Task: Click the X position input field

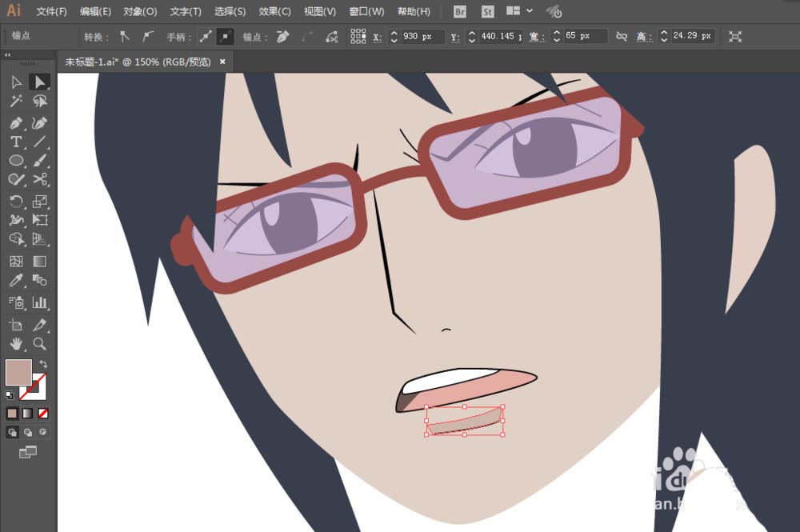Action: [422, 36]
